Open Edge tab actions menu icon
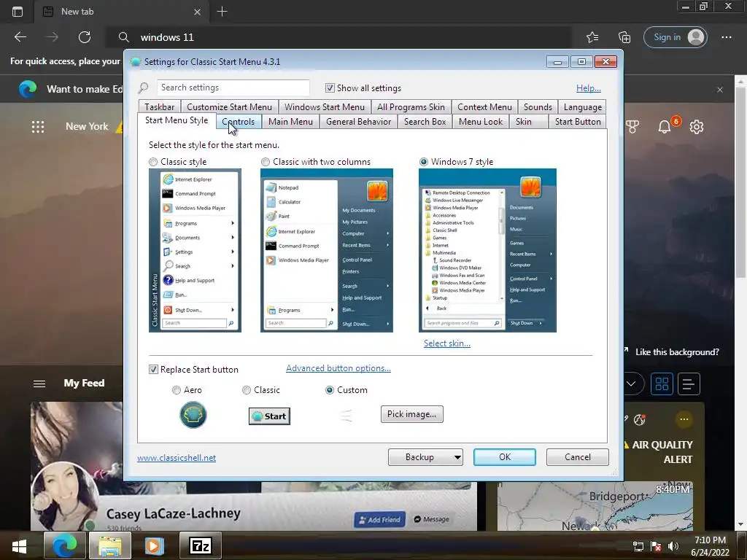The image size is (747, 560). click(18, 12)
